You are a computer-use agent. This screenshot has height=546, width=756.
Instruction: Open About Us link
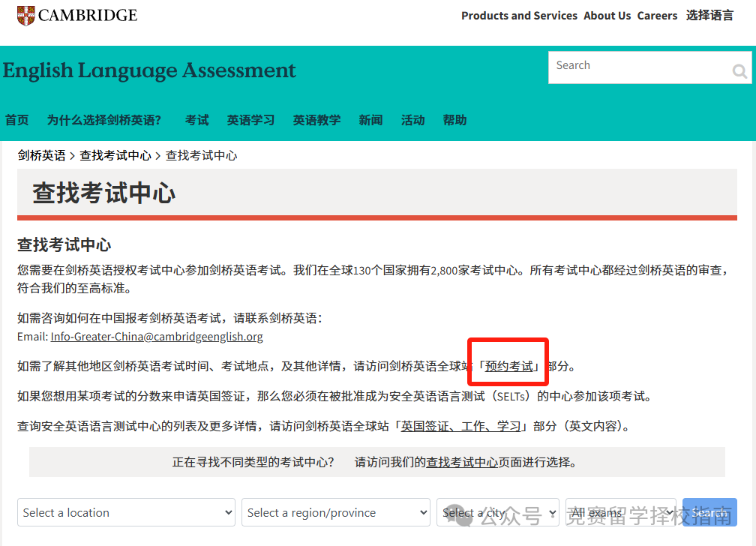click(x=607, y=16)
